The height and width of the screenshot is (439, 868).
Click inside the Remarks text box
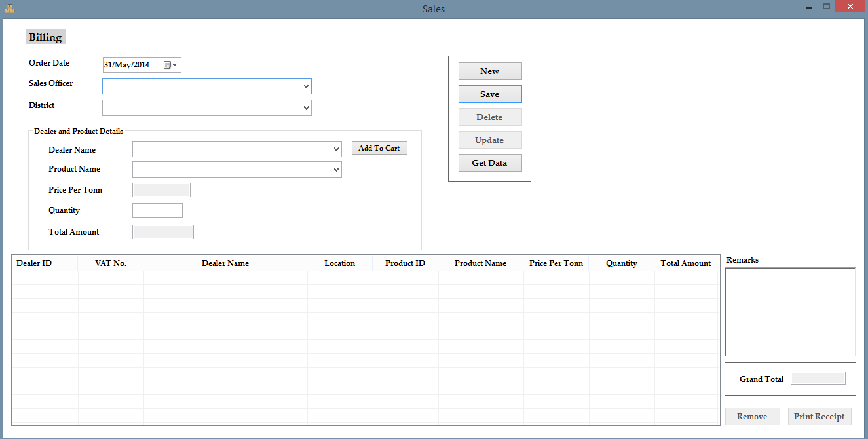790,312
